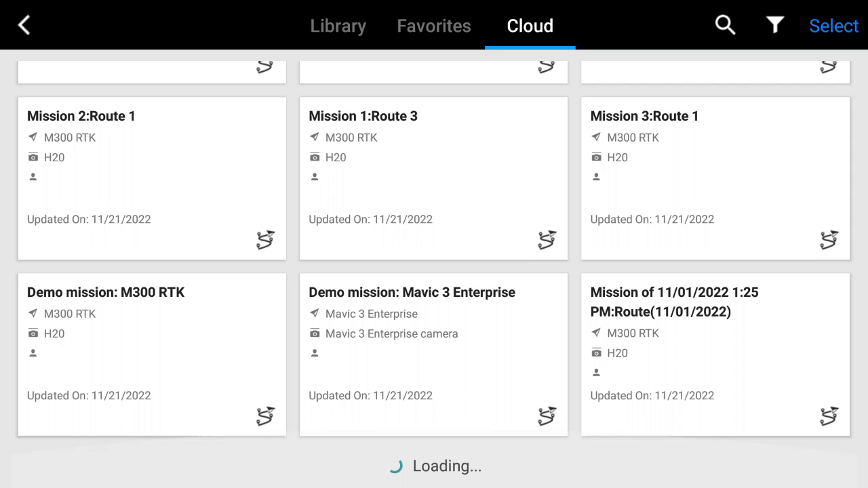Open Demo mission: Mavic 3 Enterprise title
The width and height of the screenshot is (868, 488).
[x=412, y=292]
